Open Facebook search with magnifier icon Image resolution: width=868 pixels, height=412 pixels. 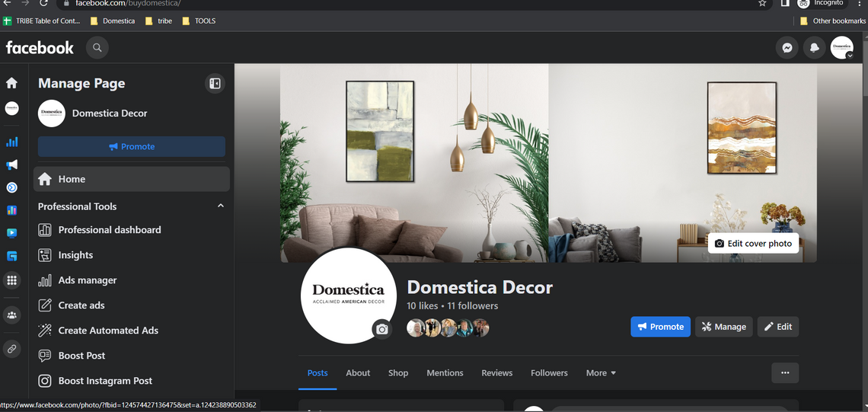click(97, 48)
